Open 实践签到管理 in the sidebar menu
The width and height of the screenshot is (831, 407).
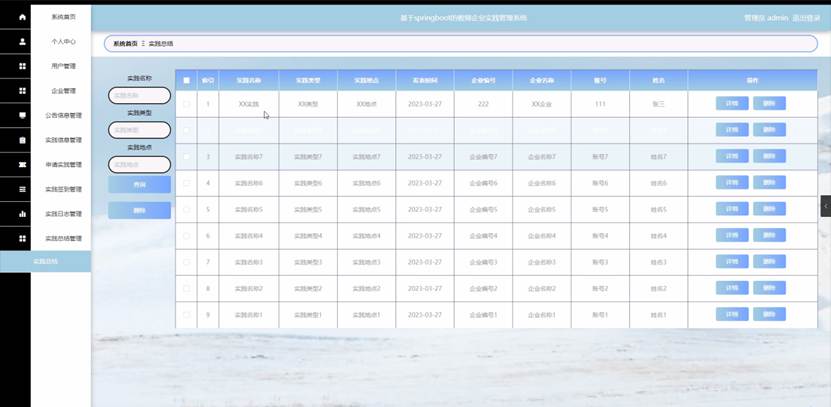[63, 189]
